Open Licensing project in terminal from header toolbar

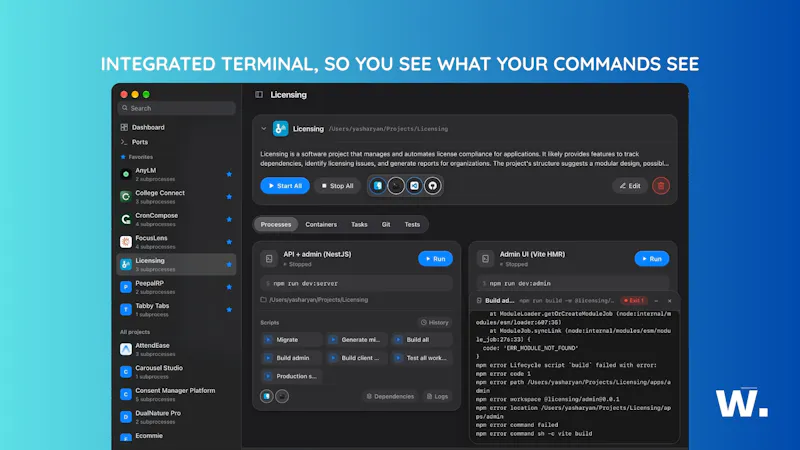click(x=396, y=186)
